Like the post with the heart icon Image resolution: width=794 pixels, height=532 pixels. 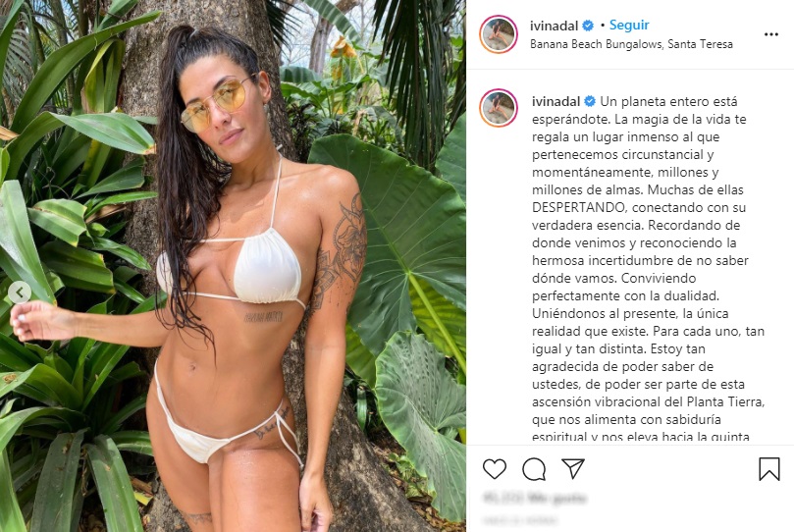(x=495, y=469)
